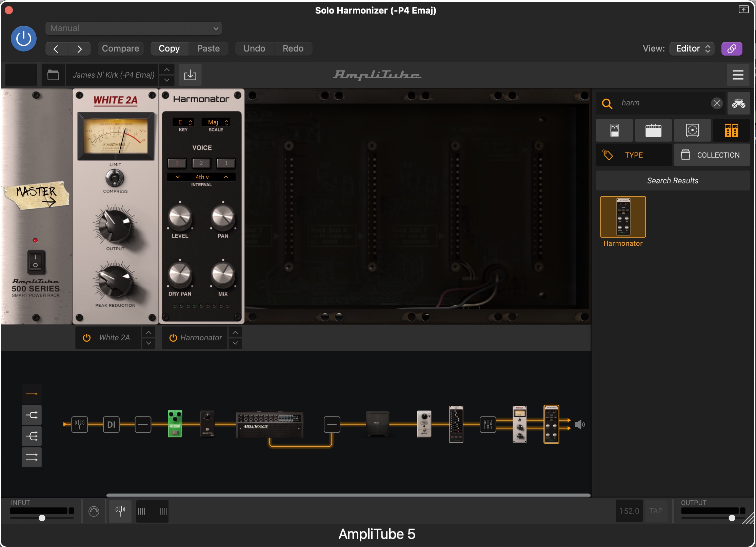The width and height of the screenshot is (756, 547).
Task: Click the Paste button
Action: pyautogui.click(x=208, y=49)
